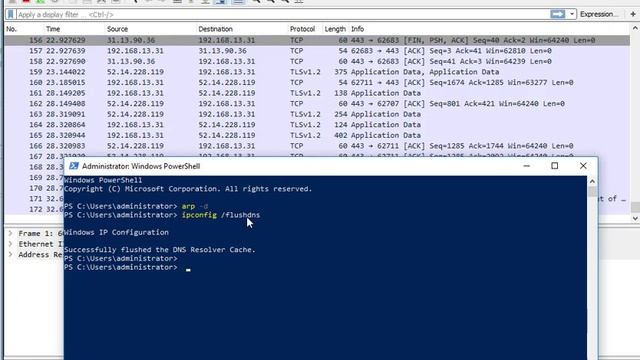This screenshot has width=640, height=360.
Task: Expand the Address Resolution details row
Action: [11, 255]
